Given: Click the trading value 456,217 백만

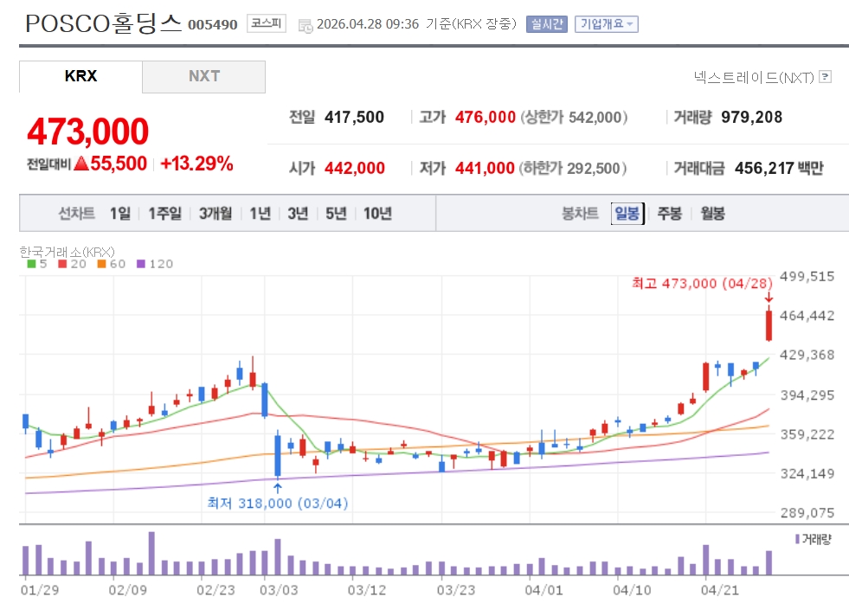Looking at the screenshot, I should click(x=779, y=169).
